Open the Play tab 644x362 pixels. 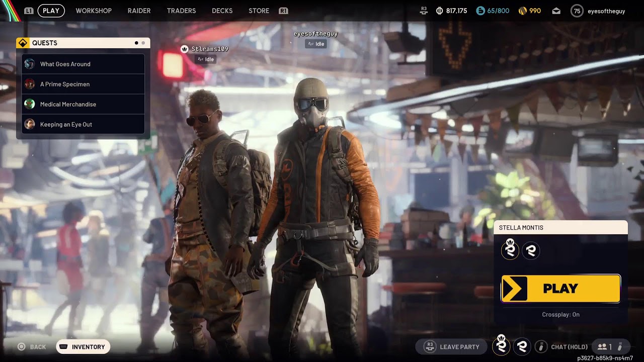tap(51, 11)
